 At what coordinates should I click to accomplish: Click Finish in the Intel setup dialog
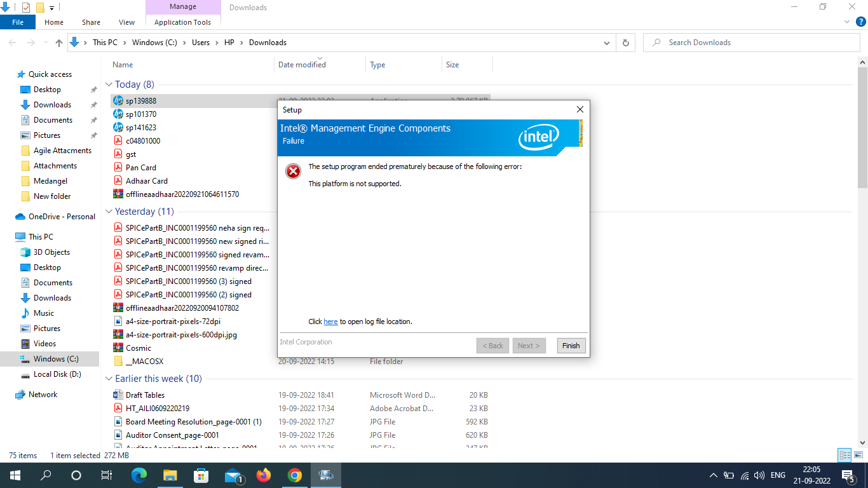[x=571, y=345]
